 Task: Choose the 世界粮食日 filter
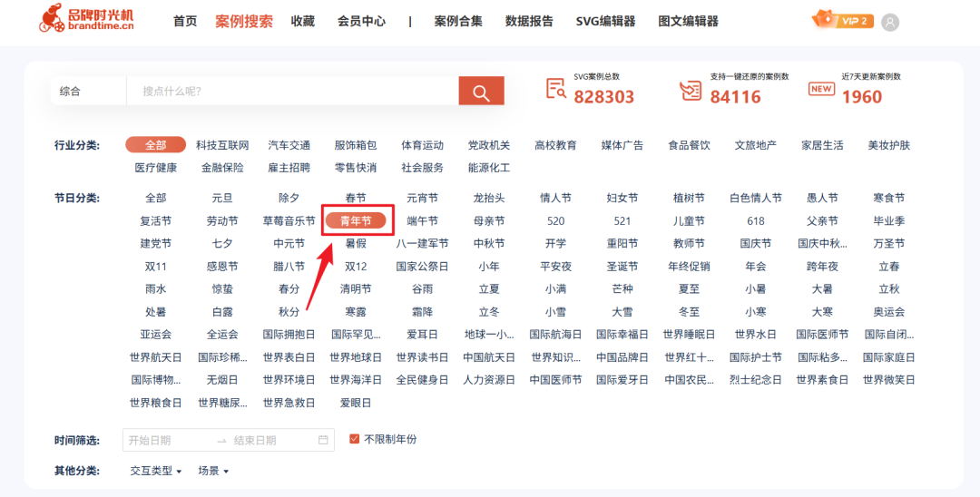(x=156, y=403)
